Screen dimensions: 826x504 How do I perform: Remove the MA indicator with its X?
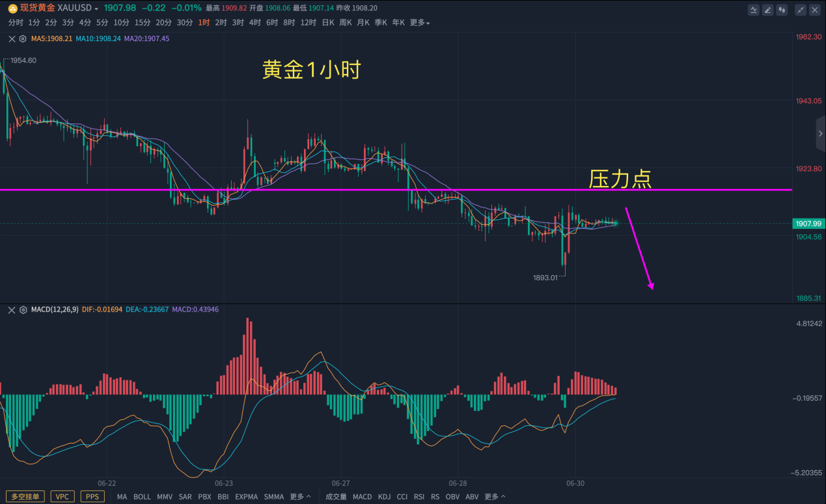(12, 39)
